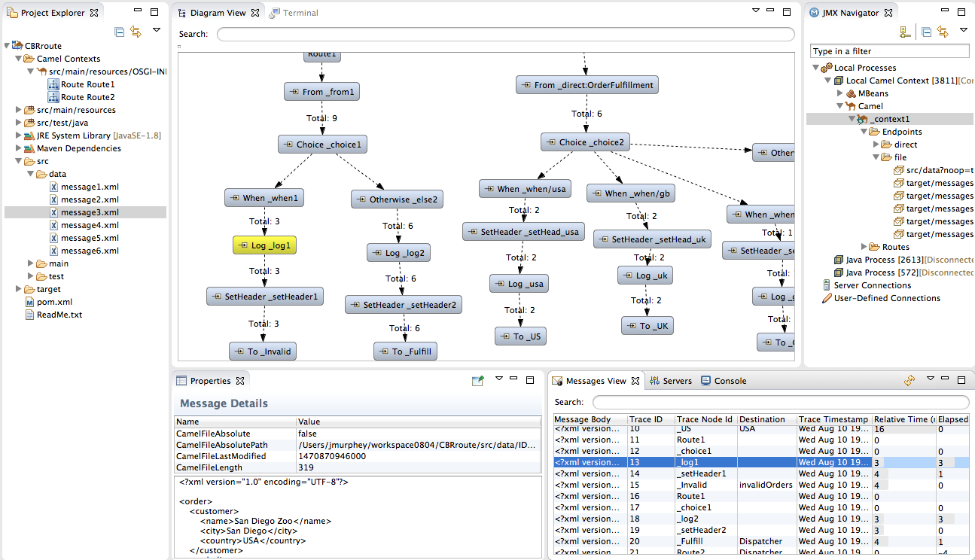Image resolution: width=975 pixels, height=560 pixels.
Task: Switch to the Servers tab
Action: (x=671, y=381)
